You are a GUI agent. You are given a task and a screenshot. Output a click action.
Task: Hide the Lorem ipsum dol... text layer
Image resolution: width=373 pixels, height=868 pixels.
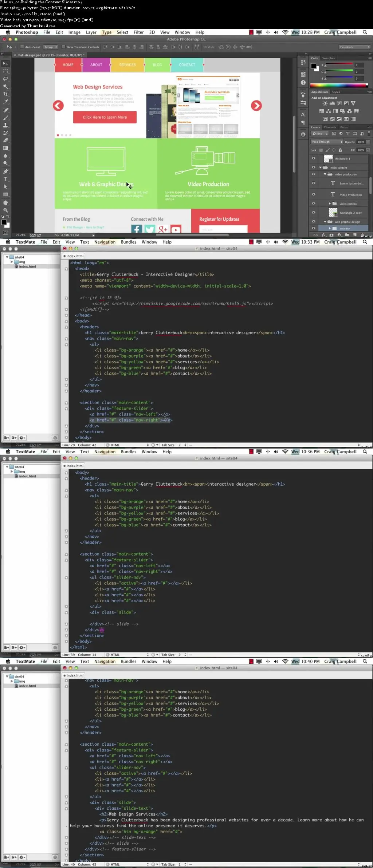tap(314, 184)
